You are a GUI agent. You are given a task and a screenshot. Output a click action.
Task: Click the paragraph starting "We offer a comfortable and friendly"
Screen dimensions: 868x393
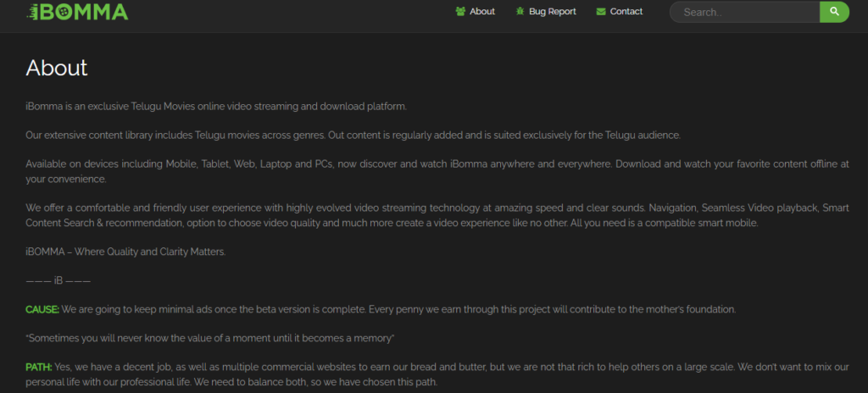pyautogui.click(x=437, y=215)
